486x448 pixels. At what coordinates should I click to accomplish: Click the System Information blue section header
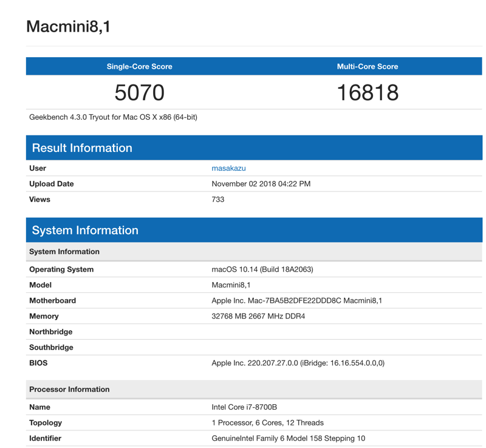pyautogui.click(x=254, y=230)
